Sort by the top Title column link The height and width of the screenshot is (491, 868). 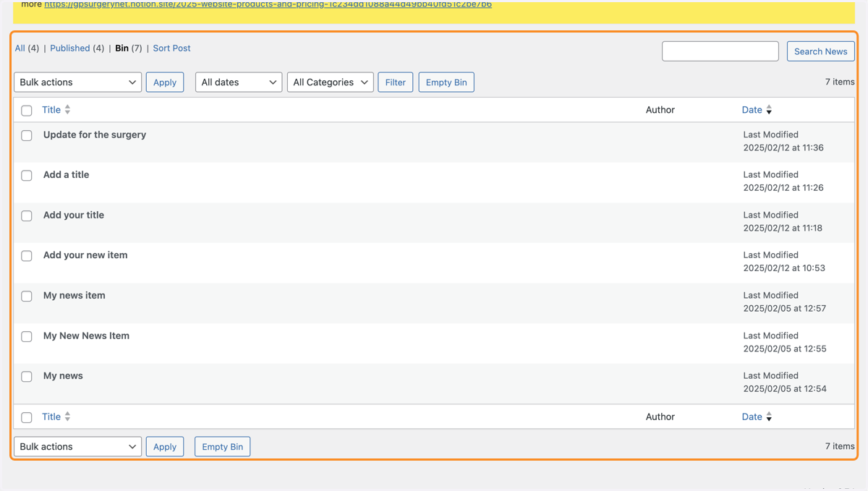coord(51,110)
